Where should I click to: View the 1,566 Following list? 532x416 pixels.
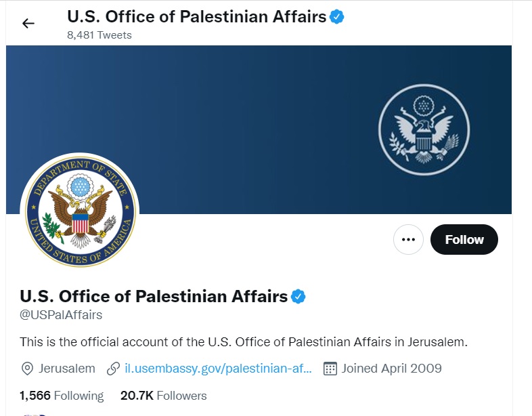point(62,396)
